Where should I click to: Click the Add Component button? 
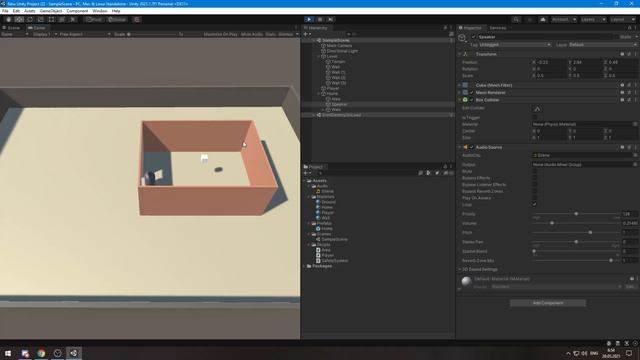pos(548,303)
